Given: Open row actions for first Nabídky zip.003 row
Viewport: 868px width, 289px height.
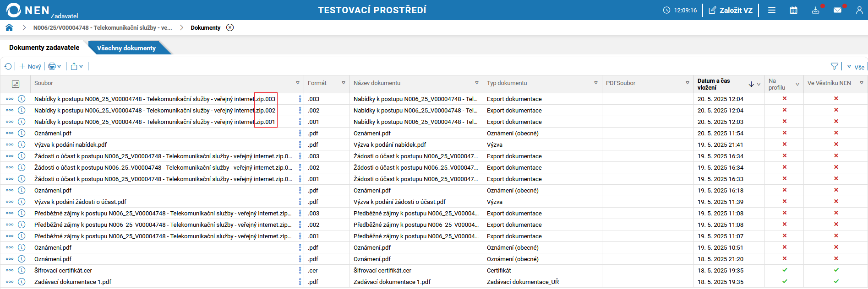Looking at the screenshot, I should (x=10, y=99).
